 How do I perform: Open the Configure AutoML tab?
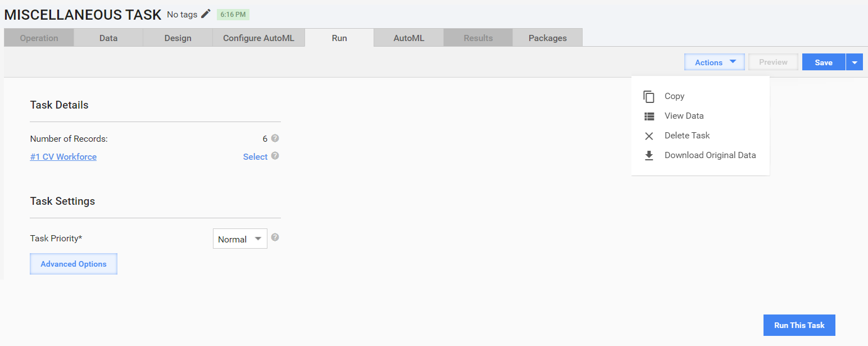coord(258,38)
